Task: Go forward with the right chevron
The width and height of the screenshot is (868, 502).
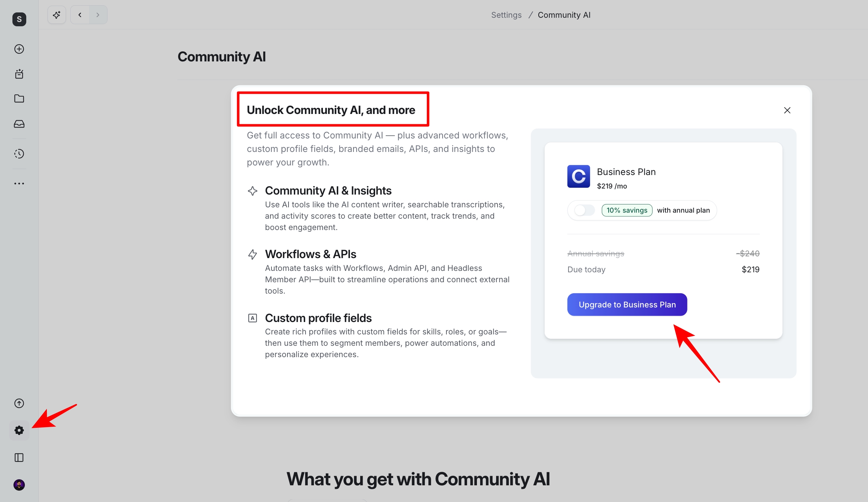Action: coord(98,15)
